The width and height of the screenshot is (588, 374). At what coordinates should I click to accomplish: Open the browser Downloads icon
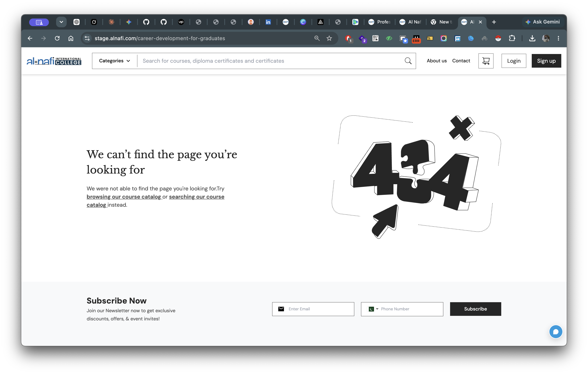[x=532, y=38]
